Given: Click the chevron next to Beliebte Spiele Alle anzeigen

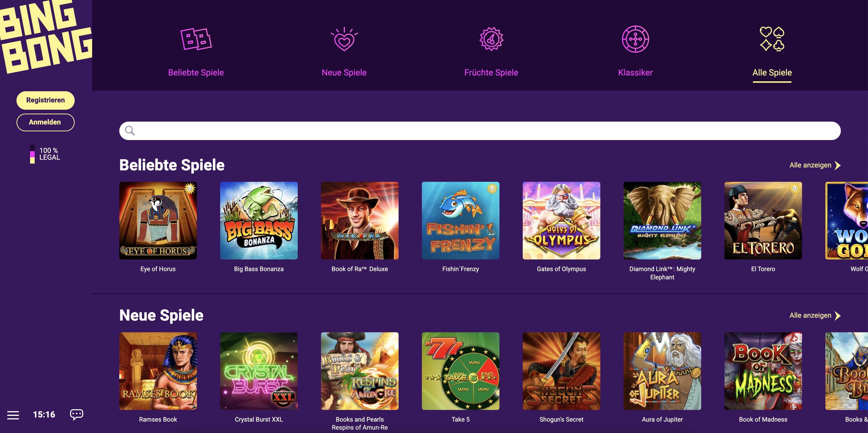Looking at the screenshot, I should pos(837,165).
